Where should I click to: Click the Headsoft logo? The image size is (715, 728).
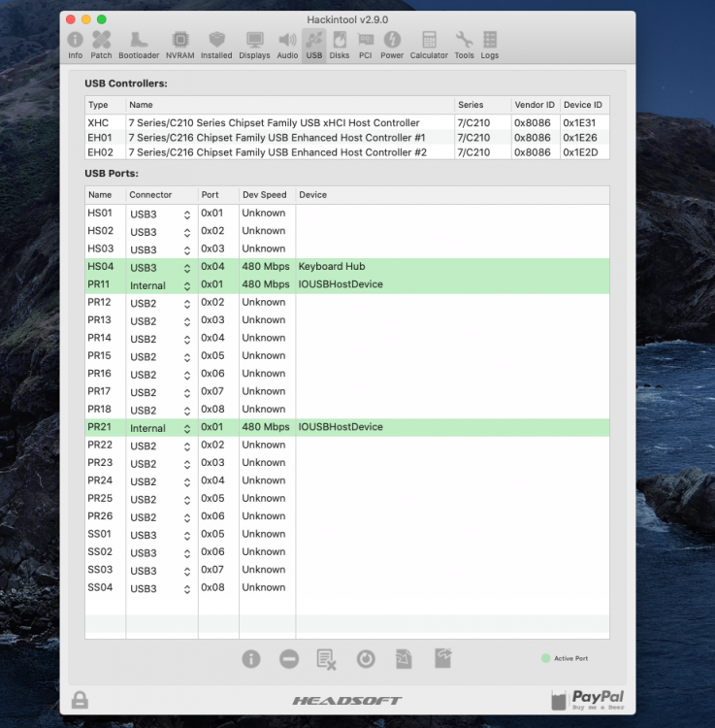(x=347, y=700)
